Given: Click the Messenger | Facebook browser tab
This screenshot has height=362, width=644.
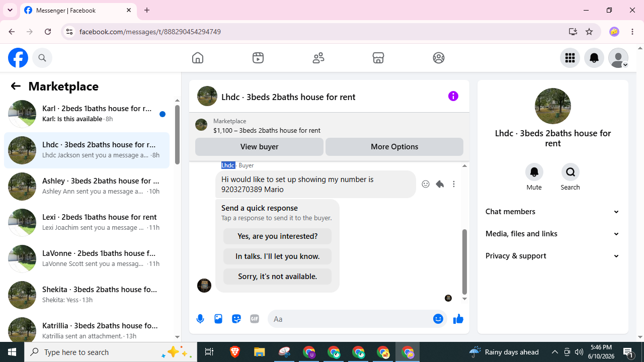Looking at the screenshot, I should (x=78, y=10).
